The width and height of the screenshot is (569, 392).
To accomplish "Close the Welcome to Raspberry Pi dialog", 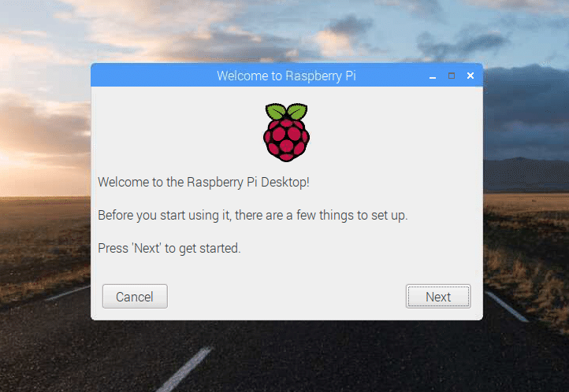I will pos(470,76).
